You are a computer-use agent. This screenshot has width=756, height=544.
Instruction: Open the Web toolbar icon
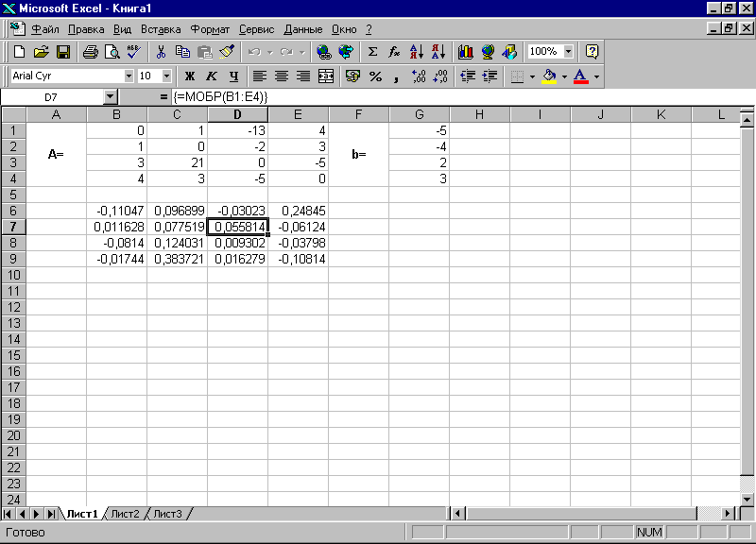tap(346, 52)
